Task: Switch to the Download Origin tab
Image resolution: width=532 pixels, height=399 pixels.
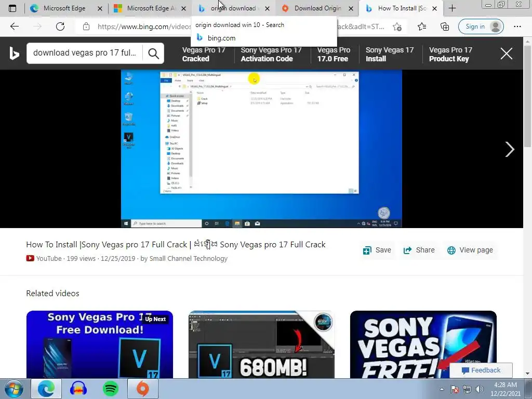Action: 317,8
